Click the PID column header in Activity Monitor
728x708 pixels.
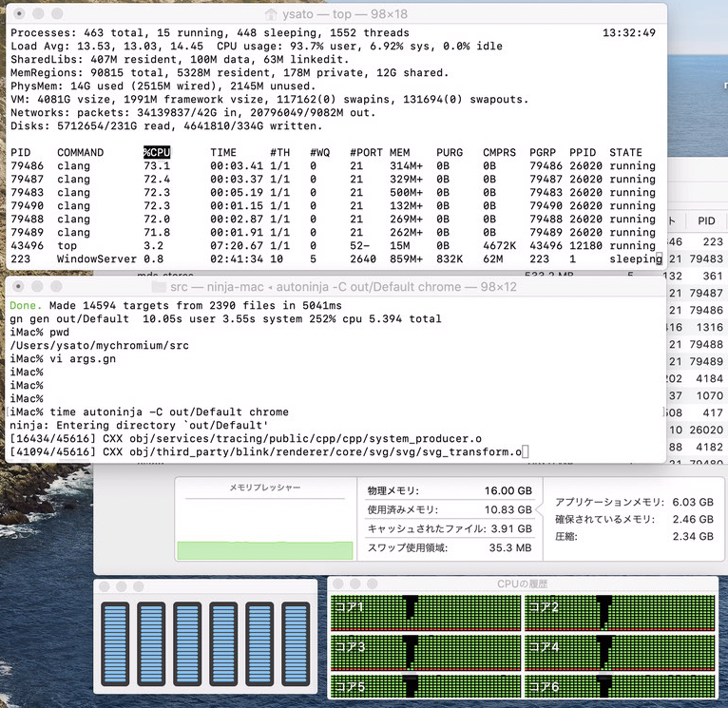[x=705, y=220]
